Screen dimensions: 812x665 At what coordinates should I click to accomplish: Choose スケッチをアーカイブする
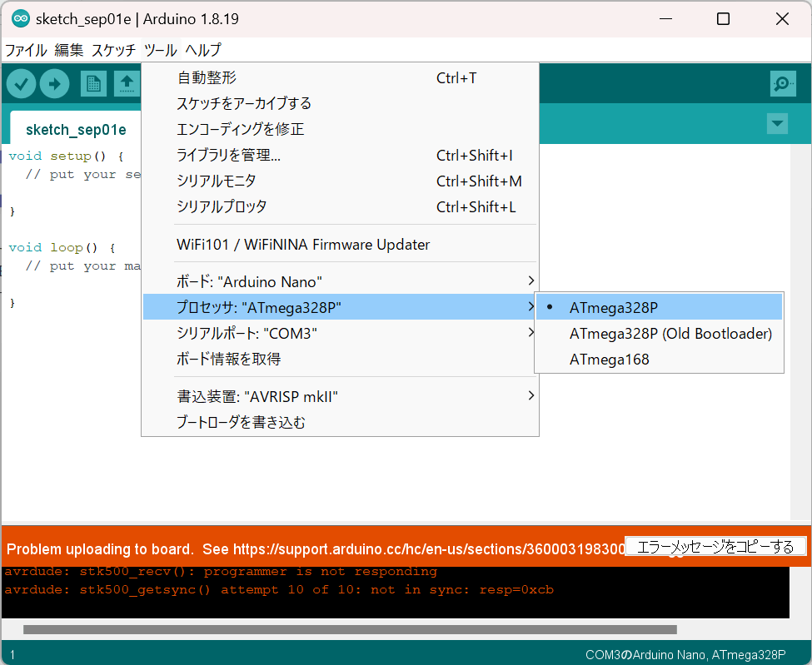340,103
